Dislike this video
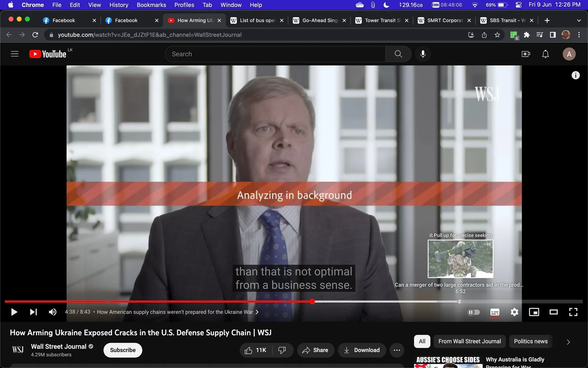Viewport: 588px width, 368px height. pyautogui.click(x=283, y=350)
